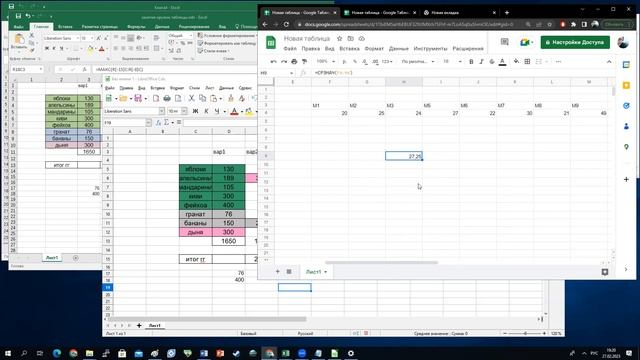Open borders tool in Google Sheets
This screenshot has width=640, height=360.
coord(527,62)
